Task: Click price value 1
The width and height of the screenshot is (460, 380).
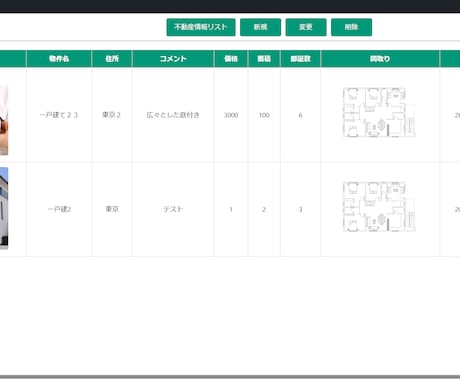Action: [x=231, y=210]
